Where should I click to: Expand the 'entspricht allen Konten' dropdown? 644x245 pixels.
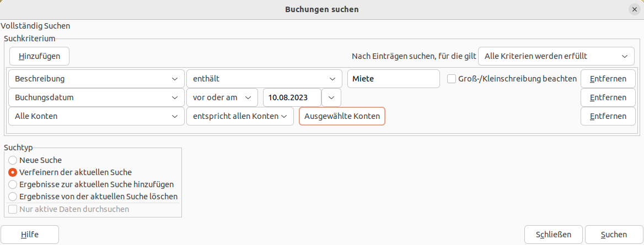pyautogui.click(x=240, y=116)
